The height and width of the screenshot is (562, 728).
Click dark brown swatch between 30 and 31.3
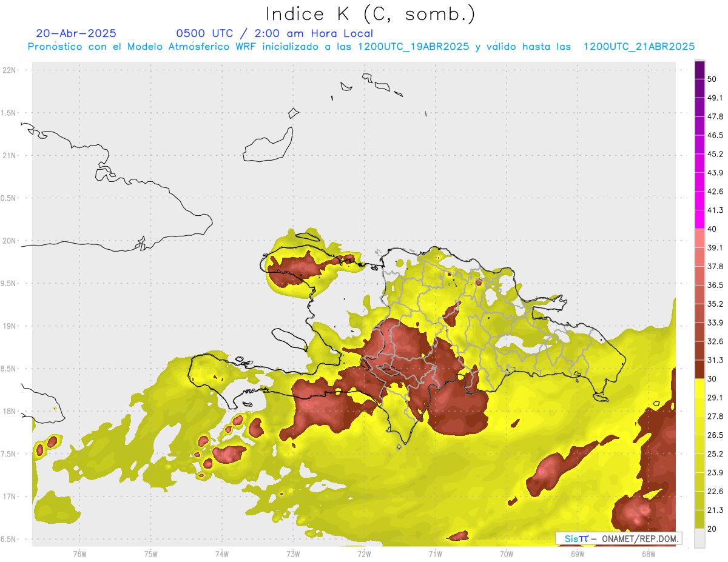click(699, 370)
